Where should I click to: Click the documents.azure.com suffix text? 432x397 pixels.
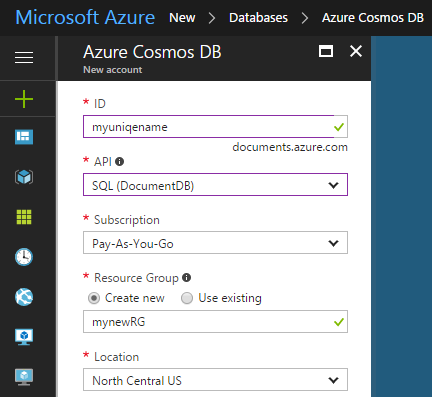(290, 147)
